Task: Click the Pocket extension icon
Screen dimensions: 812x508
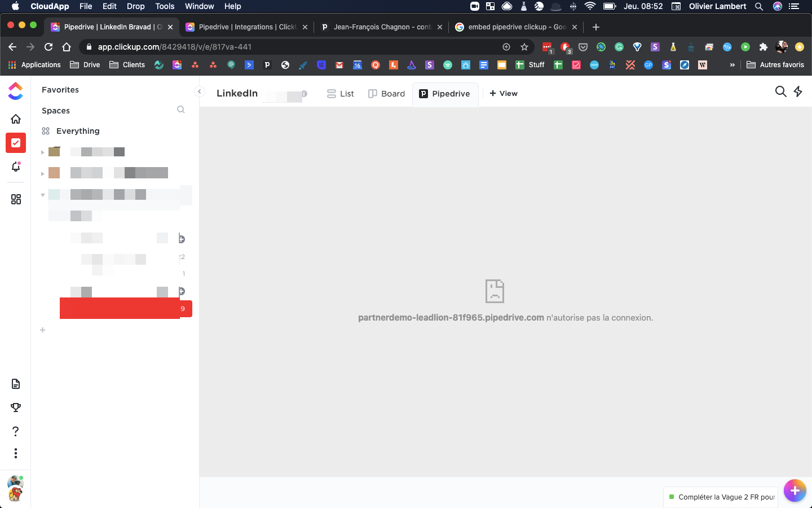Action: (x=583, y=47)
